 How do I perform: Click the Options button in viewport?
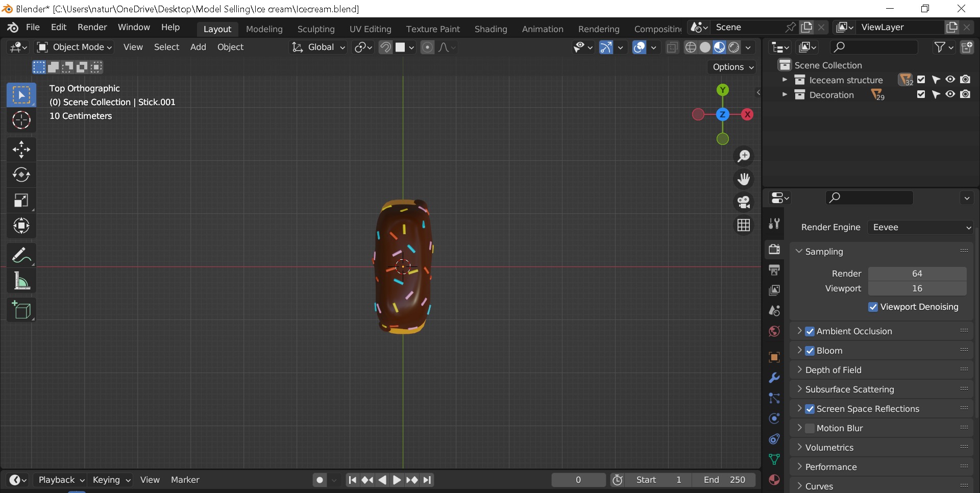click(x=732, y=67)
